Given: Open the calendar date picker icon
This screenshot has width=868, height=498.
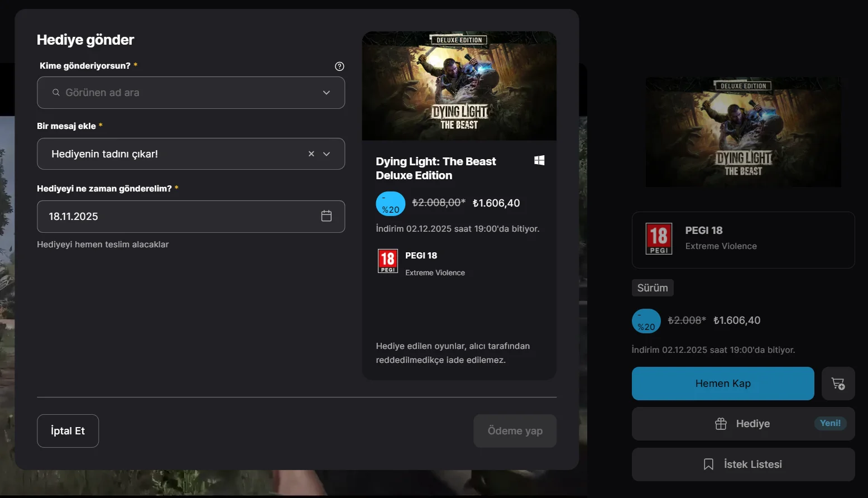Looking at the screenshot, I should coord(327,216).
